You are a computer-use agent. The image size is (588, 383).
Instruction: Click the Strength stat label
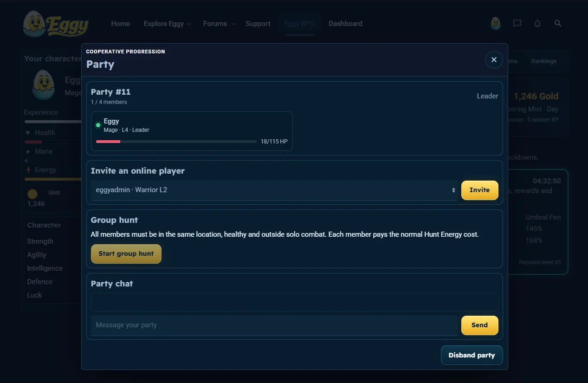(x=40, y=241)
